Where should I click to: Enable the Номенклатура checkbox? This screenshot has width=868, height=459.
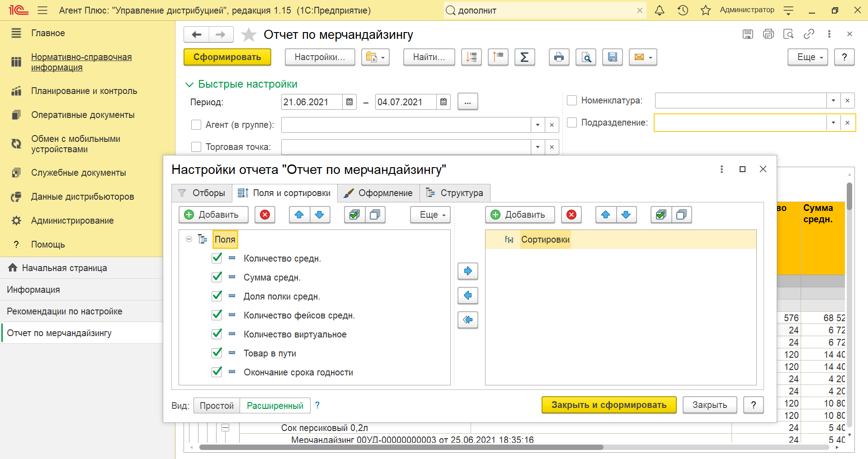[572, 100]
